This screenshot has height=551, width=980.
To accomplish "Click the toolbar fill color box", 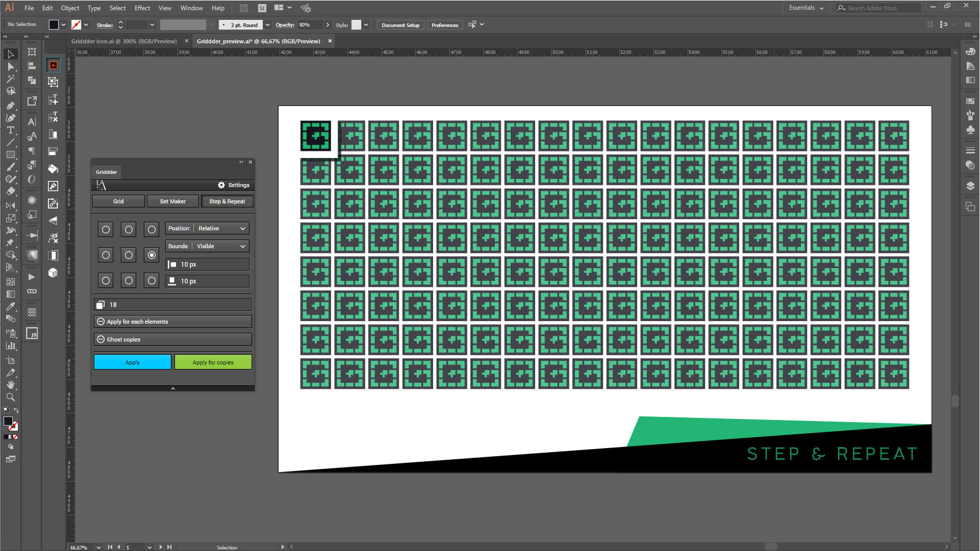I will tap(8, 421).
